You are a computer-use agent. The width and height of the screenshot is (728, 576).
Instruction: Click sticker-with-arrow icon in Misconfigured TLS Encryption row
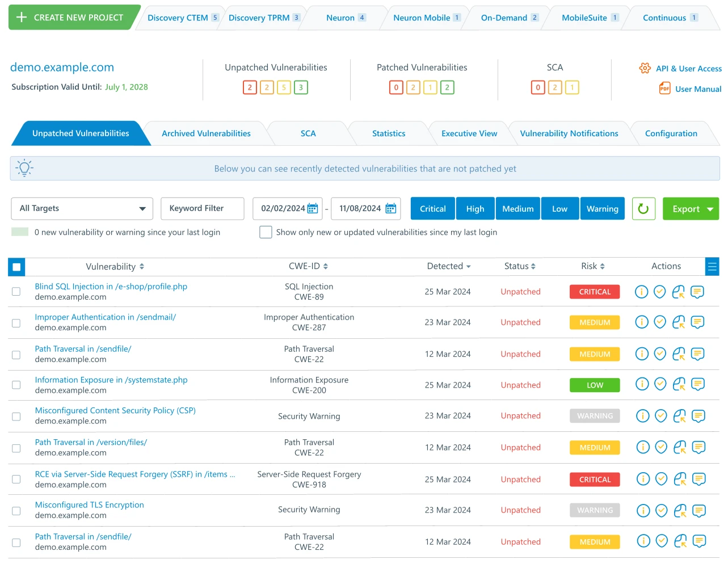[680, 511]
